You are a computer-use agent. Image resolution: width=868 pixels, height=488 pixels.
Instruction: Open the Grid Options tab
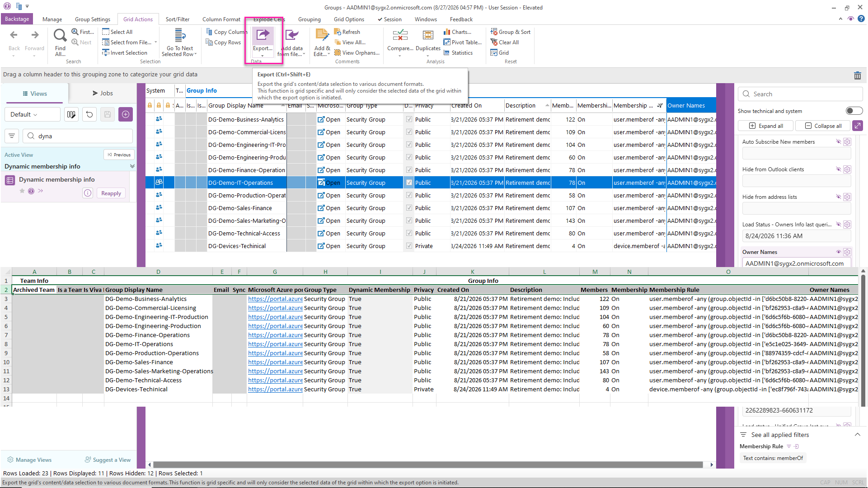tap(349, 19)
